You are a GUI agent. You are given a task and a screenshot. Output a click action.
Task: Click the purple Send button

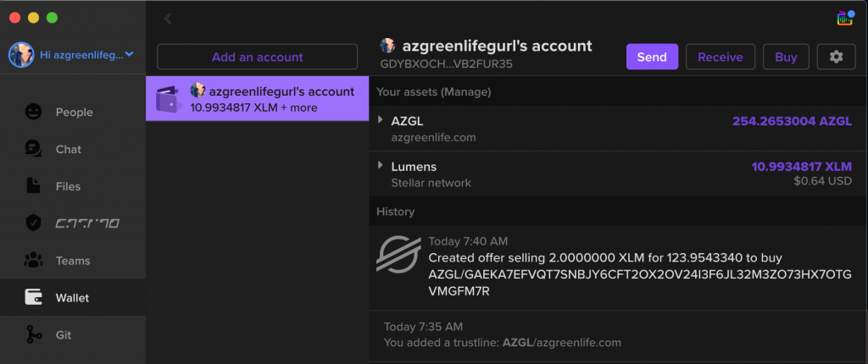pyautogui.click(x=652, y=57)
